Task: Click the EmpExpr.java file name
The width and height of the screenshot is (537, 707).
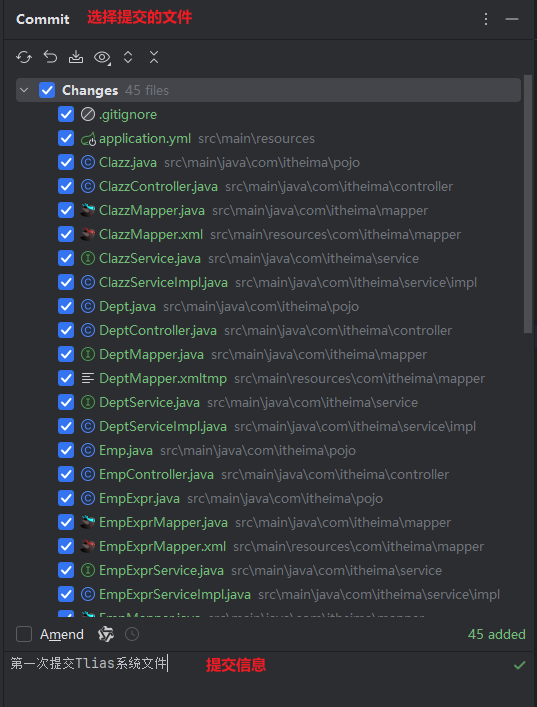Action: pyautogui.click(x=139, y=498)
